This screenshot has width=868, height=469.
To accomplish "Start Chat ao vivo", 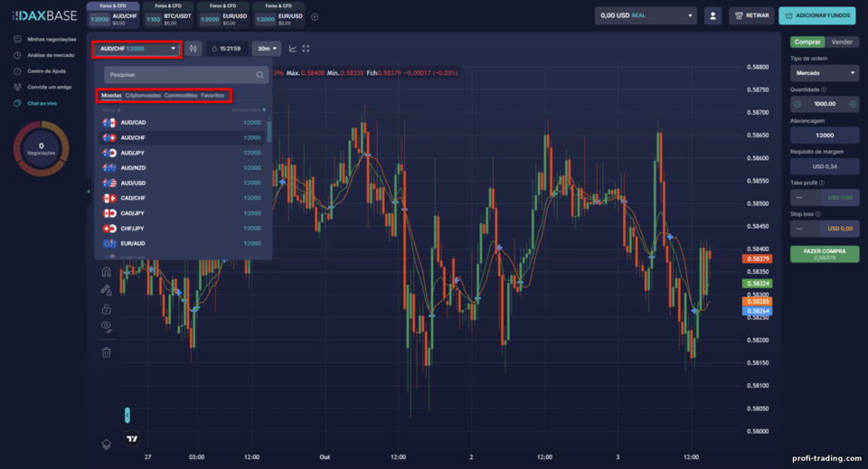I will [42, 103].
